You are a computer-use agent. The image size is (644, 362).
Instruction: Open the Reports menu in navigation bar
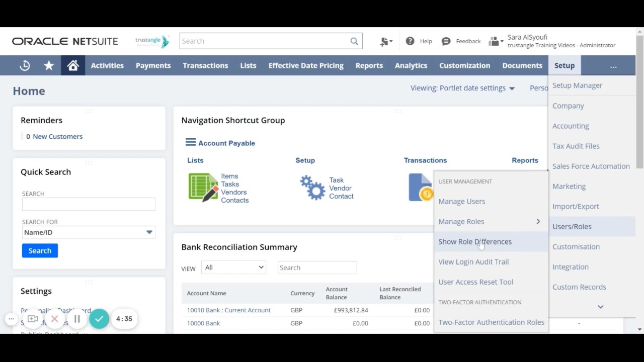(x=369, y=65)
